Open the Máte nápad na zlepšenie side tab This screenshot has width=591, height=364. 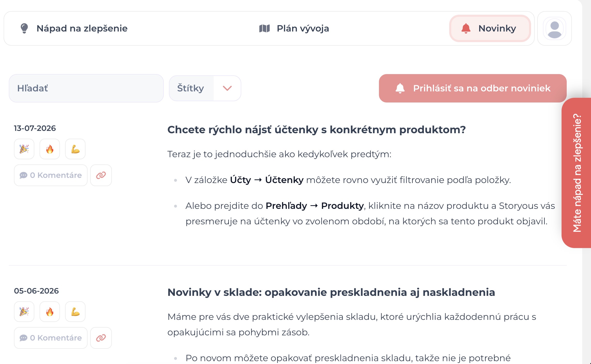click(x=577, y=173)
